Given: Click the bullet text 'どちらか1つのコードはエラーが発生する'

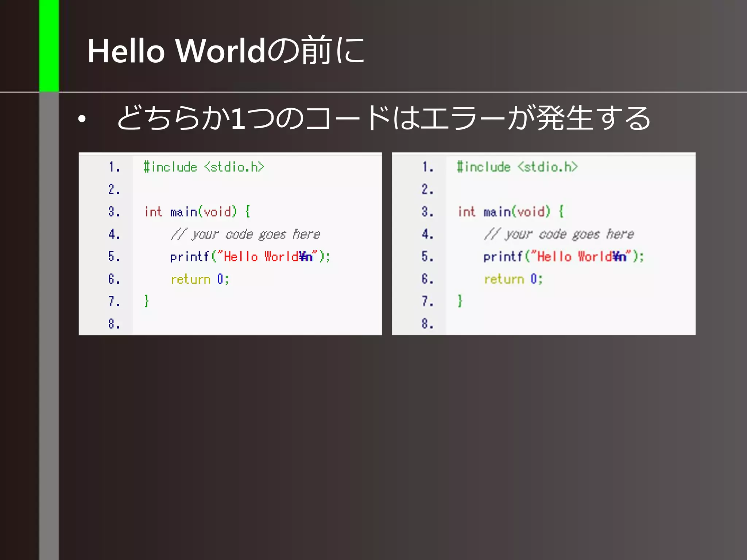Looking at the screenshot, I should (384, 118).
